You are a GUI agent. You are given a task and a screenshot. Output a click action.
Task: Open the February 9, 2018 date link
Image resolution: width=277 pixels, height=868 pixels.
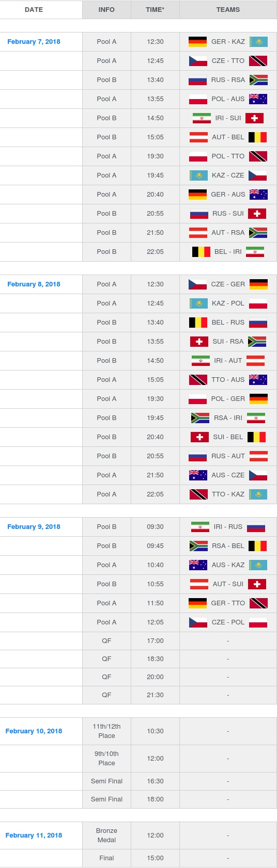(34, 527)
